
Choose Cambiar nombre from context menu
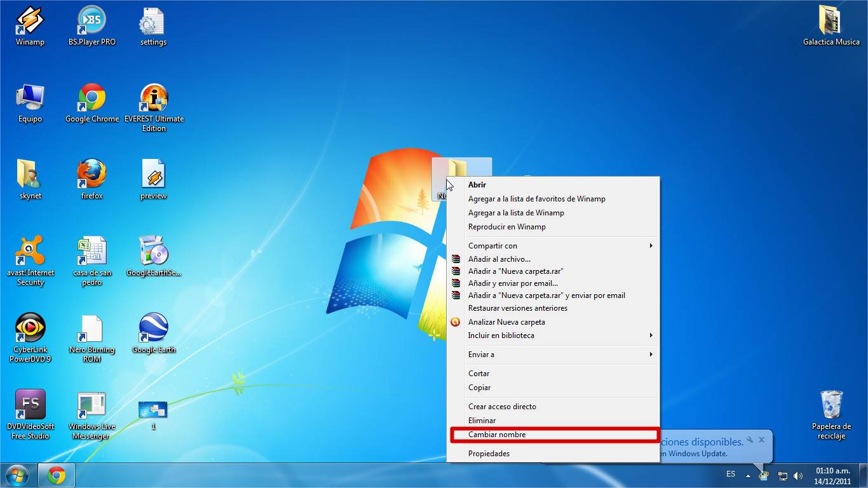pos(497,435)
